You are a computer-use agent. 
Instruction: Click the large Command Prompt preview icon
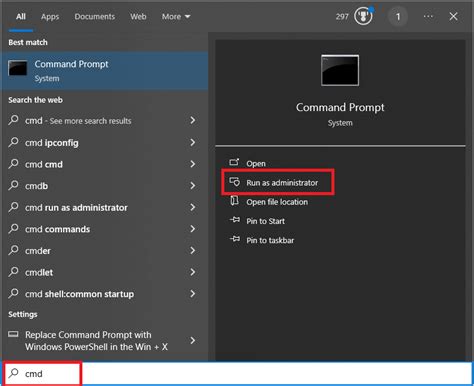[340, 70]
